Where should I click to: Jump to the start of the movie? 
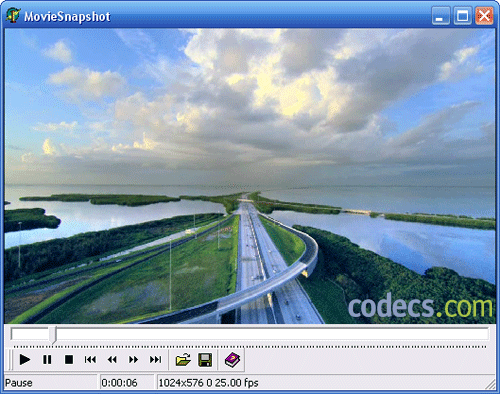tap(90, 360)
